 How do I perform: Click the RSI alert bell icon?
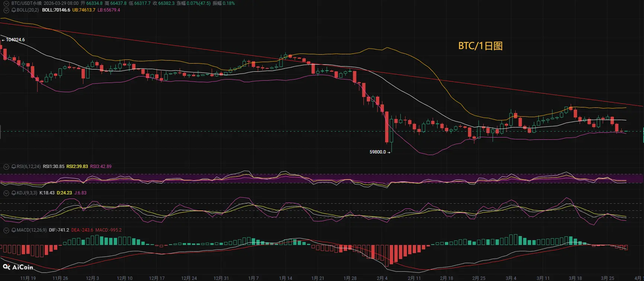[x=14, y=167]
